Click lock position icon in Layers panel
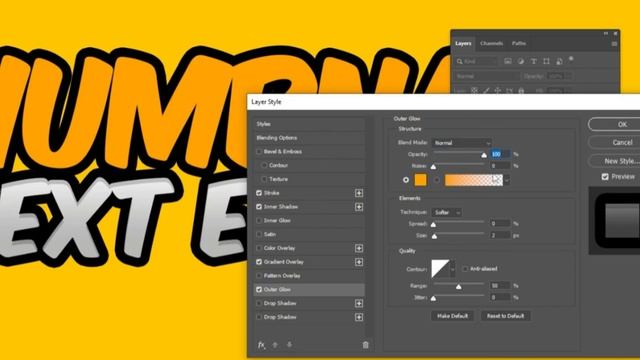Viewport: 640px width, 360px height. [498, 91]
